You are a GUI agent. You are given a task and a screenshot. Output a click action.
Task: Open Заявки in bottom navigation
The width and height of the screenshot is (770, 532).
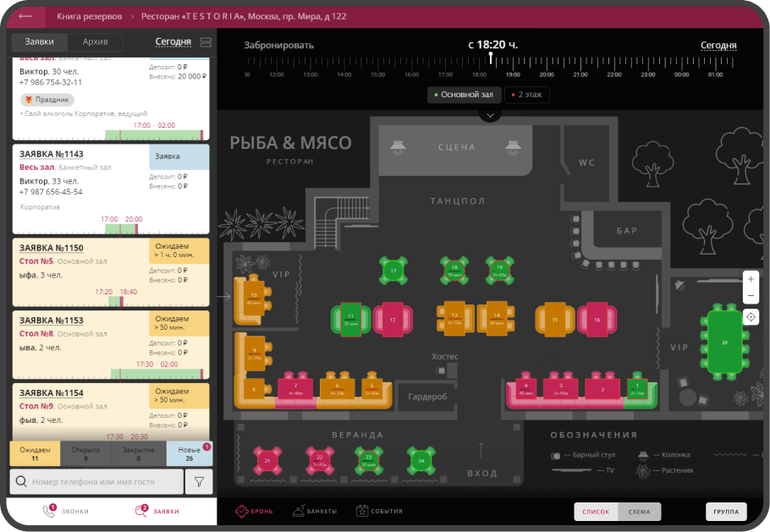point(157,511)
